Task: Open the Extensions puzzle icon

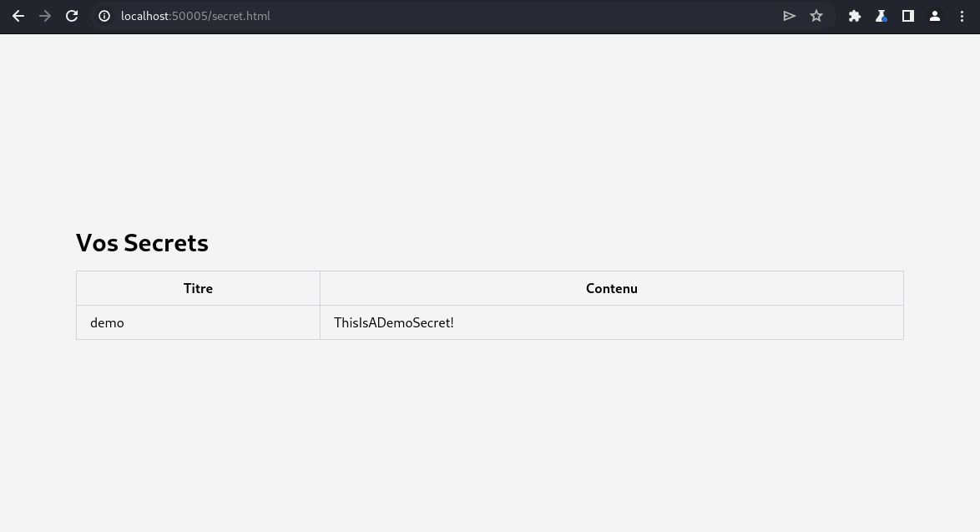Action: (x=855, y=16)
